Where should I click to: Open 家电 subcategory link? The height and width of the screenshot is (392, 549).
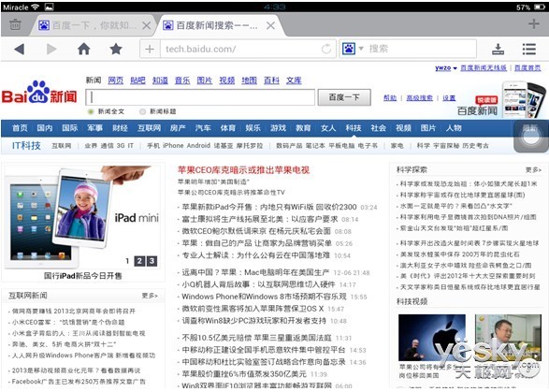[x=397, y=146]
